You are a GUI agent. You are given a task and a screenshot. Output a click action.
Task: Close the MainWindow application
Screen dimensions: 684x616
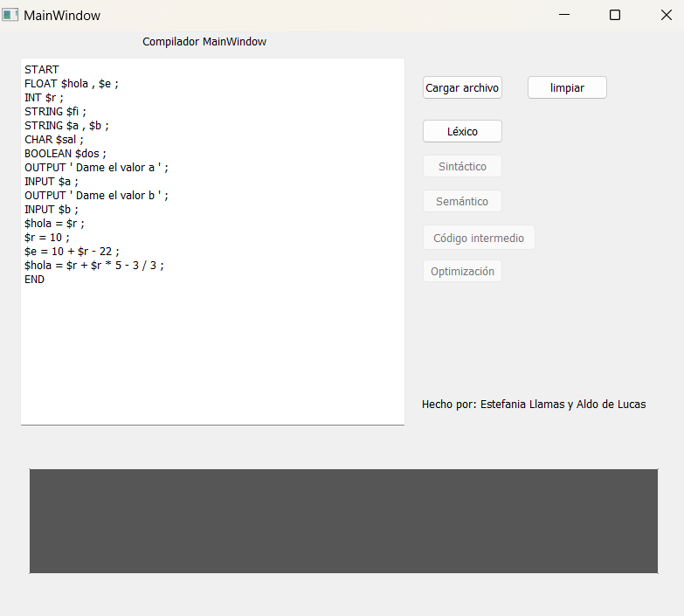coord(665,16)
